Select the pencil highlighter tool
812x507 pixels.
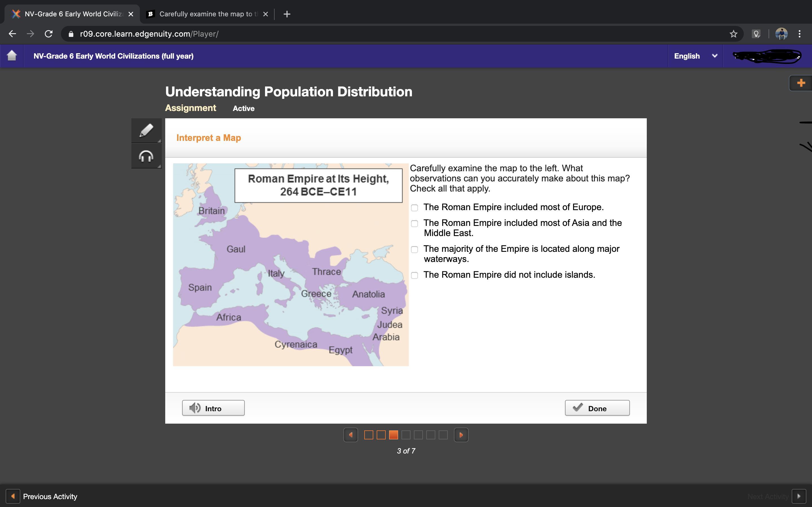click(x=146, y=130)
